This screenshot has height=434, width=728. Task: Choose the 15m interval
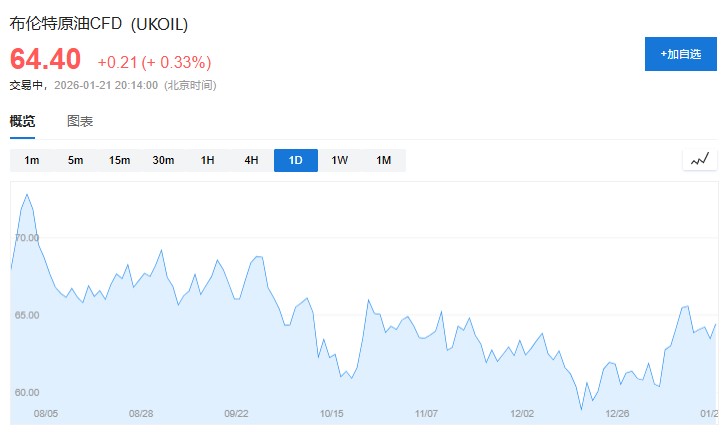pyautogui.click(x=120, y=160)
